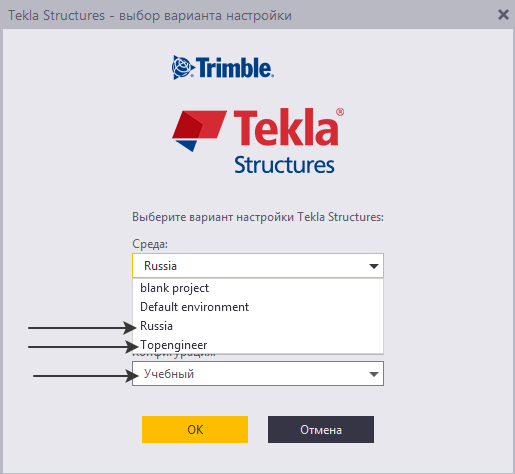This screenshot has width=515, height=474.
Task: Open the Учебный configuration combo box
Action: [x=258, y=374]
